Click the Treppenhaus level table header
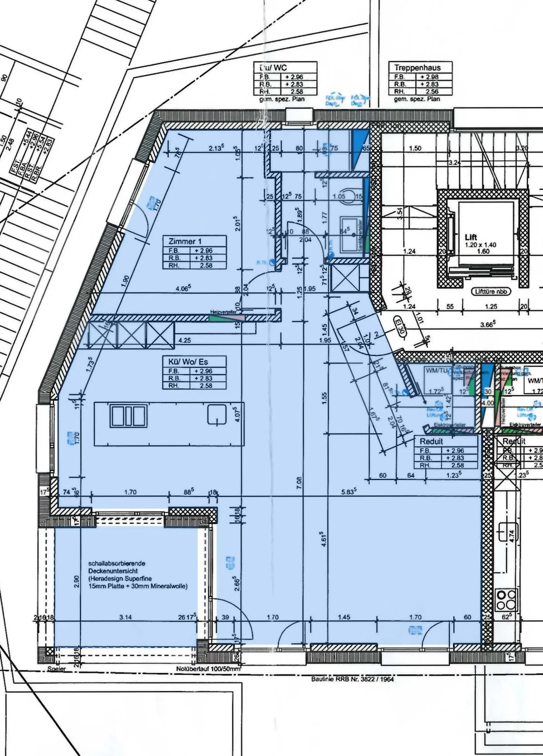The height and width of the screenshot is (756, 543). 421,68
